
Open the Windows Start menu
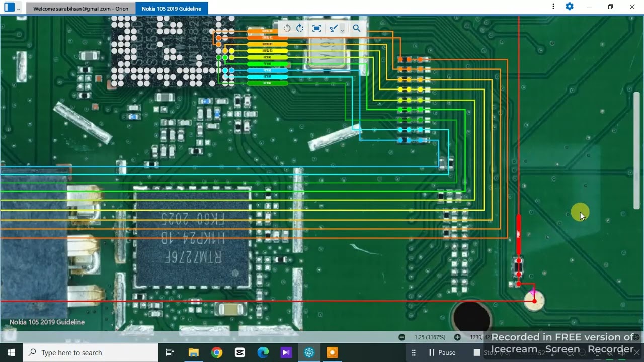click(x=11, y=352)
